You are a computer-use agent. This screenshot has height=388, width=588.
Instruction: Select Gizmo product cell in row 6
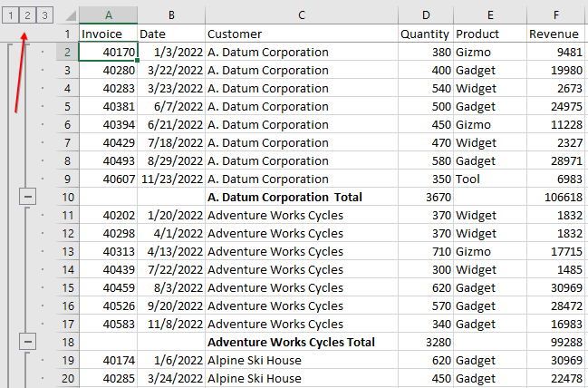(x=490, y=124)
